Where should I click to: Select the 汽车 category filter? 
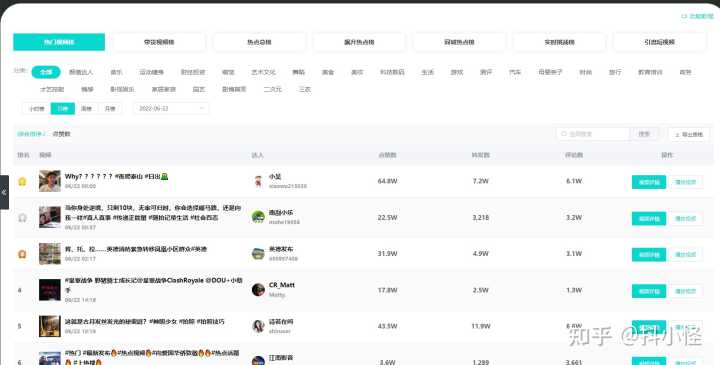pos(515,72)
